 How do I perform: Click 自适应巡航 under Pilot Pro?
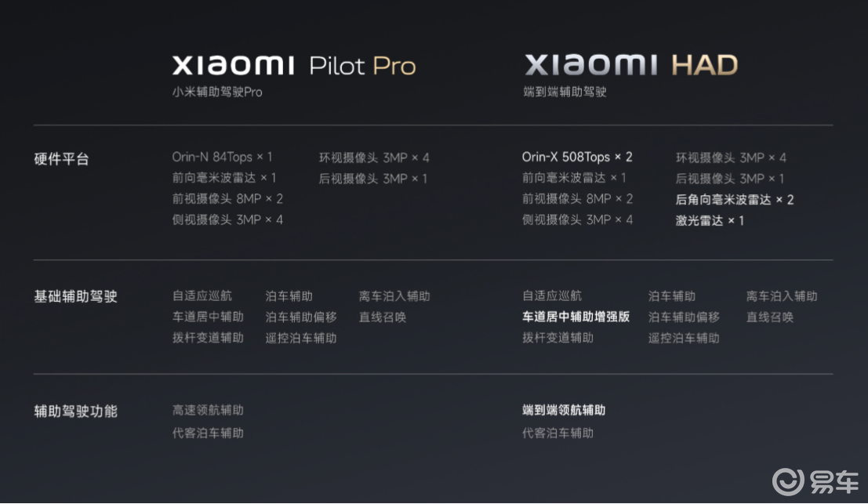click(202, 296)
